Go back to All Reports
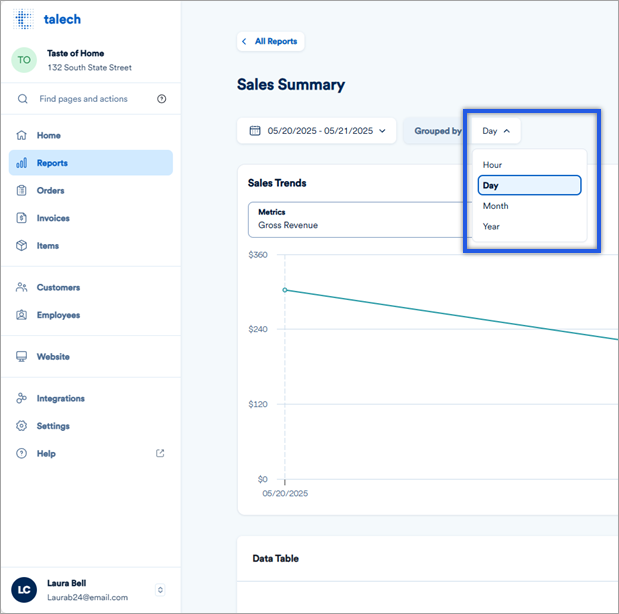619x614 pixels. coord(271,41)
